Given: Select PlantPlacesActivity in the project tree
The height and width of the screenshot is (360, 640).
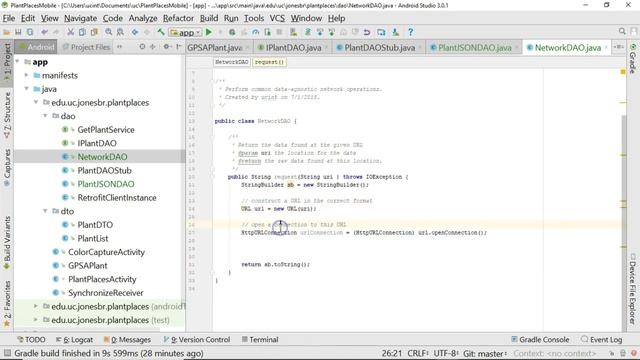Looking at the screenshot, I should click(102, 279).
